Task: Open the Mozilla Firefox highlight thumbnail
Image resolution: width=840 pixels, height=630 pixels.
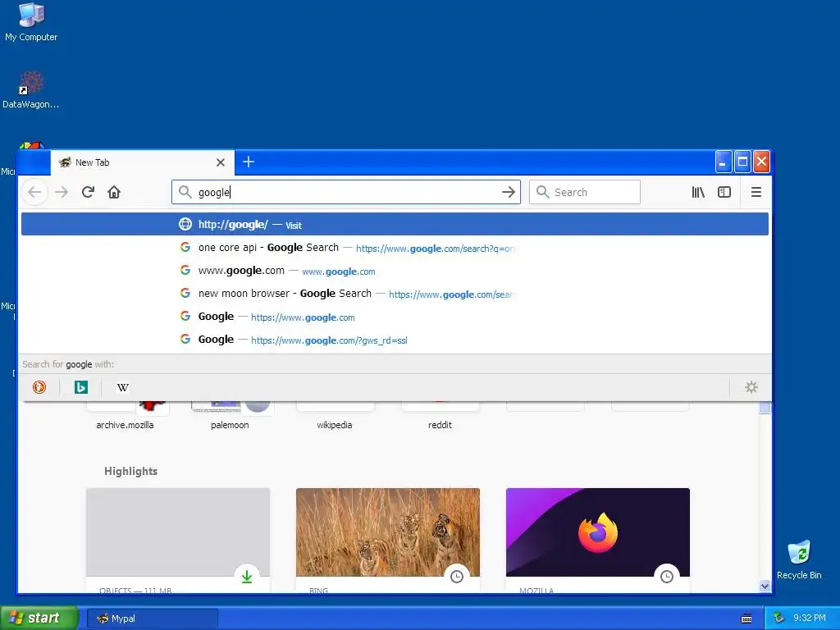Action: [598, 532]
